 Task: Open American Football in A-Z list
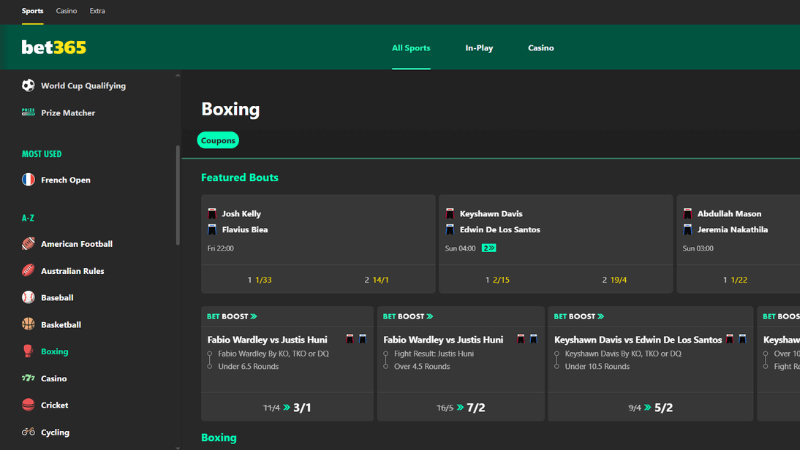pyautogui.click(x=77, y=244)
